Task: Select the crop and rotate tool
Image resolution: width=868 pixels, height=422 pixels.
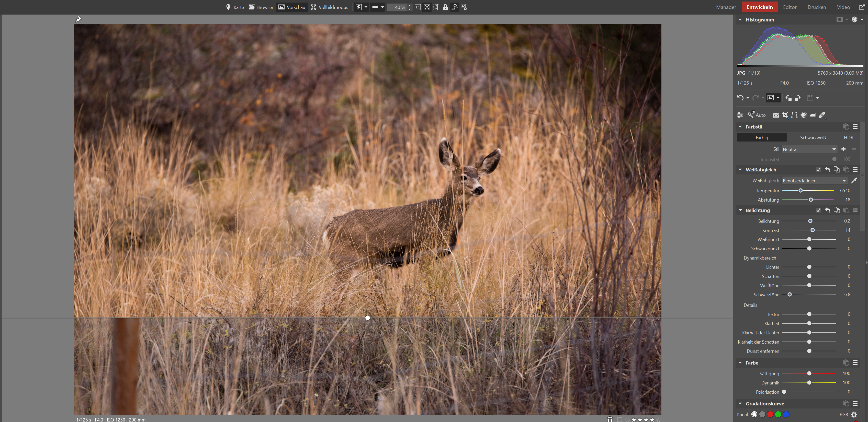Action: click(785, 115)
